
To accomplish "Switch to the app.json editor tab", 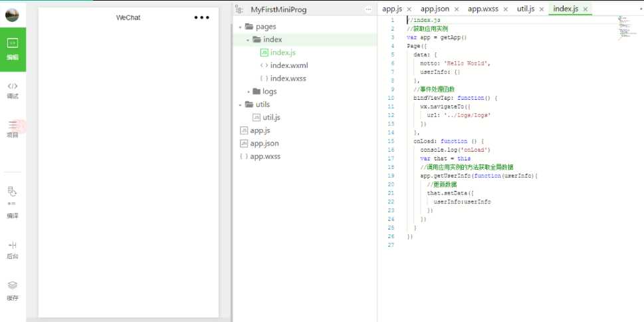I will click(435, 9).
